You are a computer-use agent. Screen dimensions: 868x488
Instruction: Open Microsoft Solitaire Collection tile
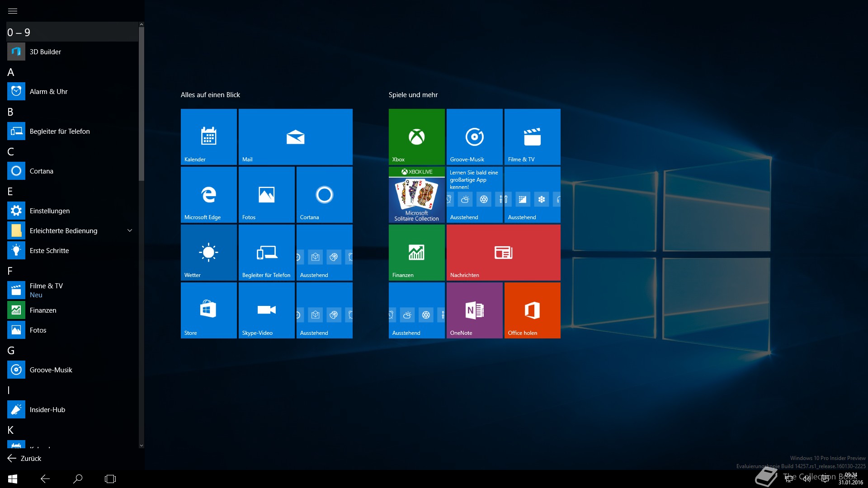(x=417, y=195)
